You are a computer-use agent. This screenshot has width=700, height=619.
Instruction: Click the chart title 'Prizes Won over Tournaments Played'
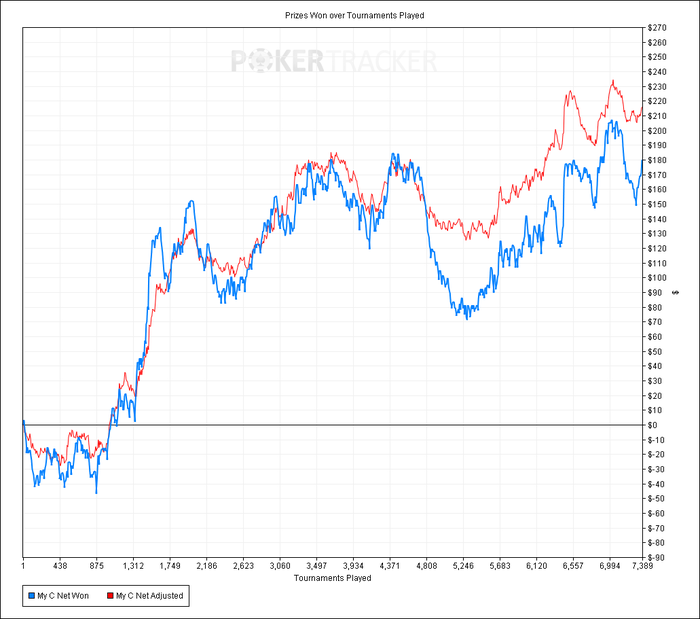pos(354,16)
